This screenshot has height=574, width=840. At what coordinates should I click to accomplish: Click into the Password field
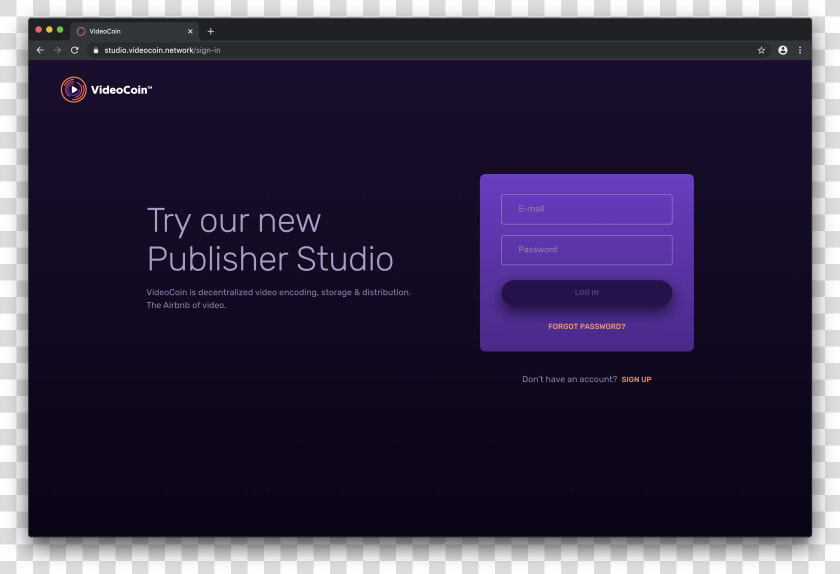587,250
